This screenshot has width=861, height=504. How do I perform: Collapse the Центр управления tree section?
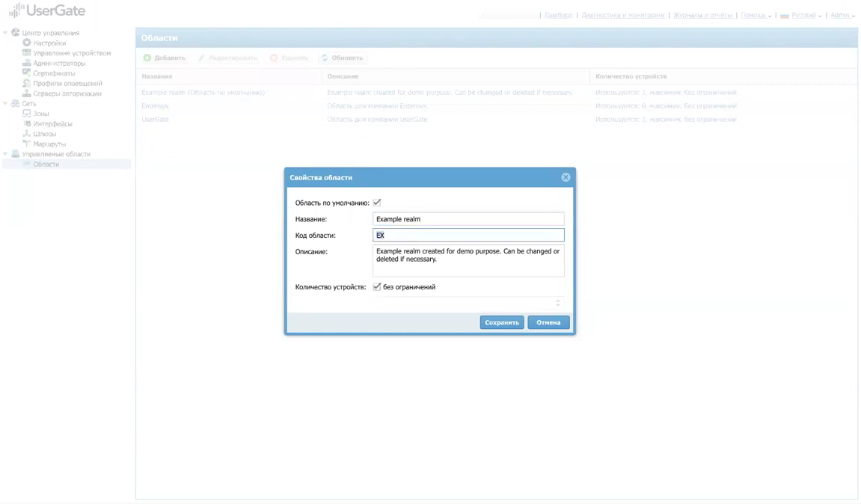(5, 33)
